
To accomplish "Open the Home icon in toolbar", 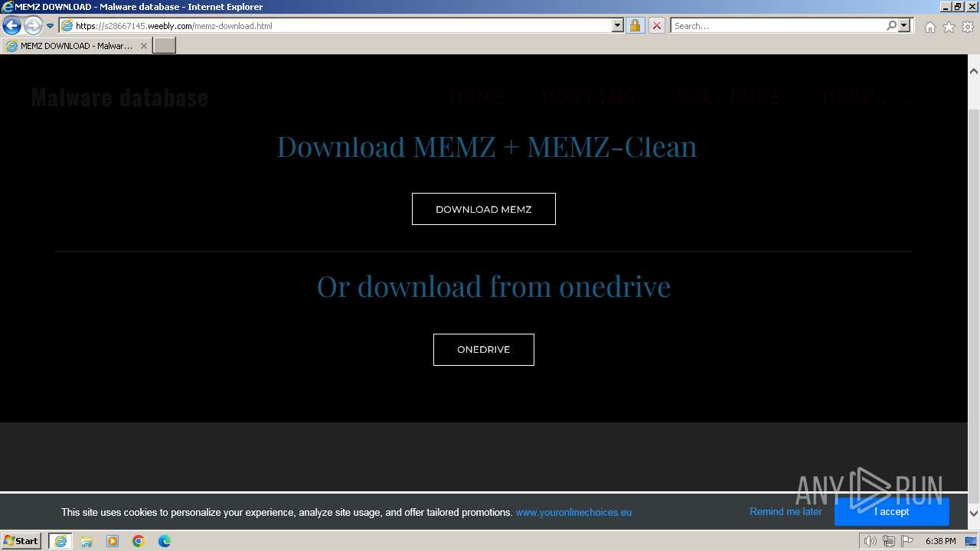I will coord(929,27).
